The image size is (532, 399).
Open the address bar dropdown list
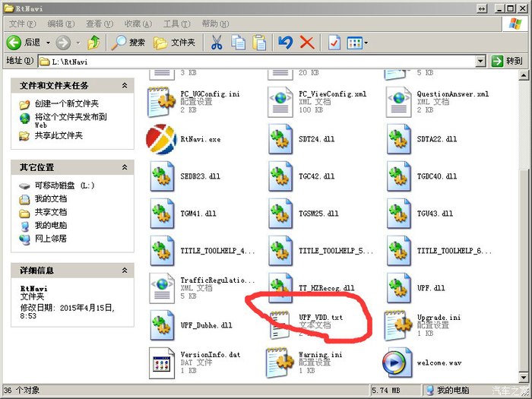pyautogui.click(x=480, y=61)
